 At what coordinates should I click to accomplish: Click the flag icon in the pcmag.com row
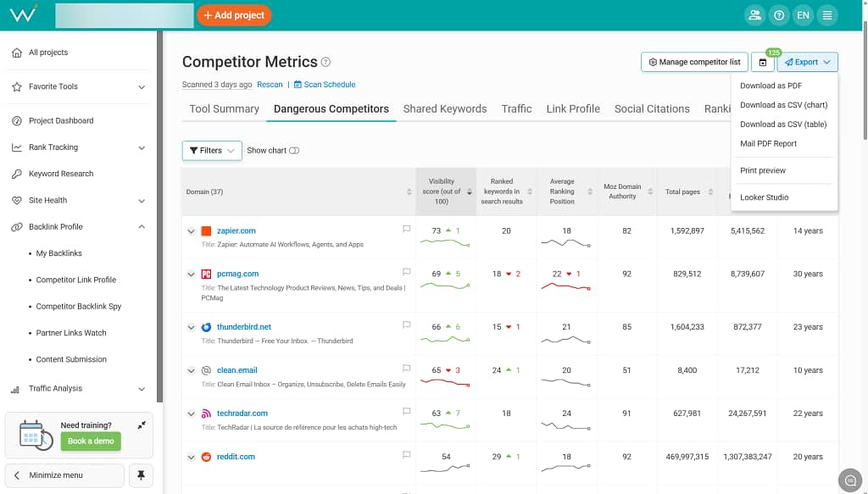pyautogui.click(x=406, y=272)
